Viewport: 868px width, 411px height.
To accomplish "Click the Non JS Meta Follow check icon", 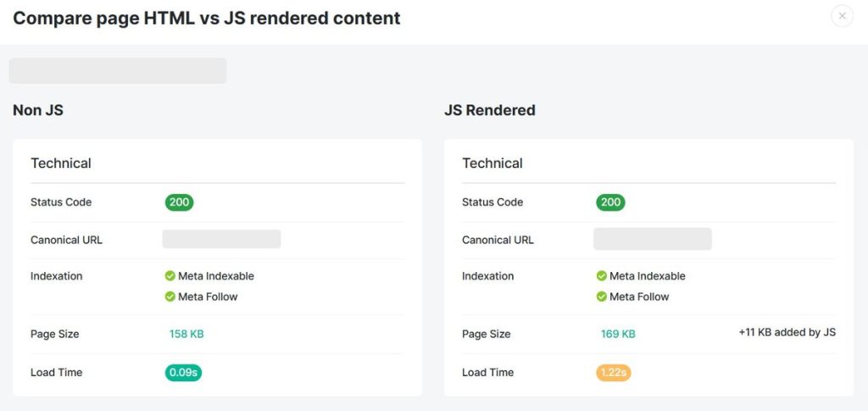I will 170,297.
